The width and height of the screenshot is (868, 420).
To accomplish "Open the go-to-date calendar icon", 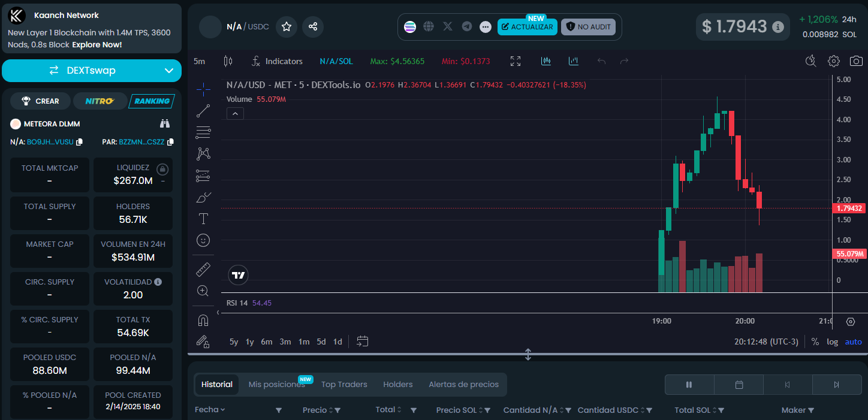I will (x=362, y=342).
